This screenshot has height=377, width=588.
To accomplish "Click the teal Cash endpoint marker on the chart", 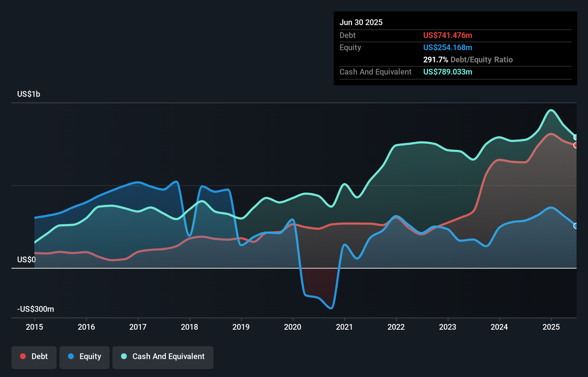I will [575, 137].
